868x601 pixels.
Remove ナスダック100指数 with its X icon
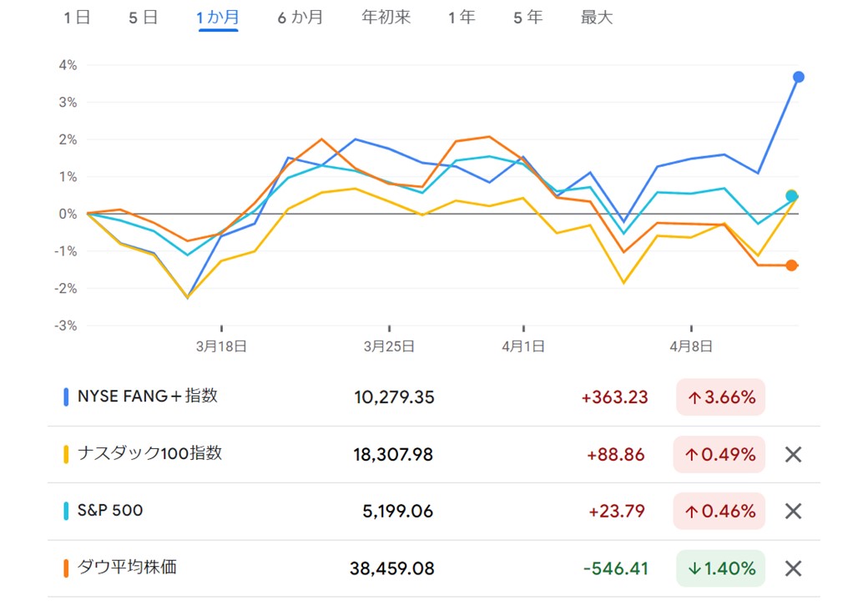point(793,455)
